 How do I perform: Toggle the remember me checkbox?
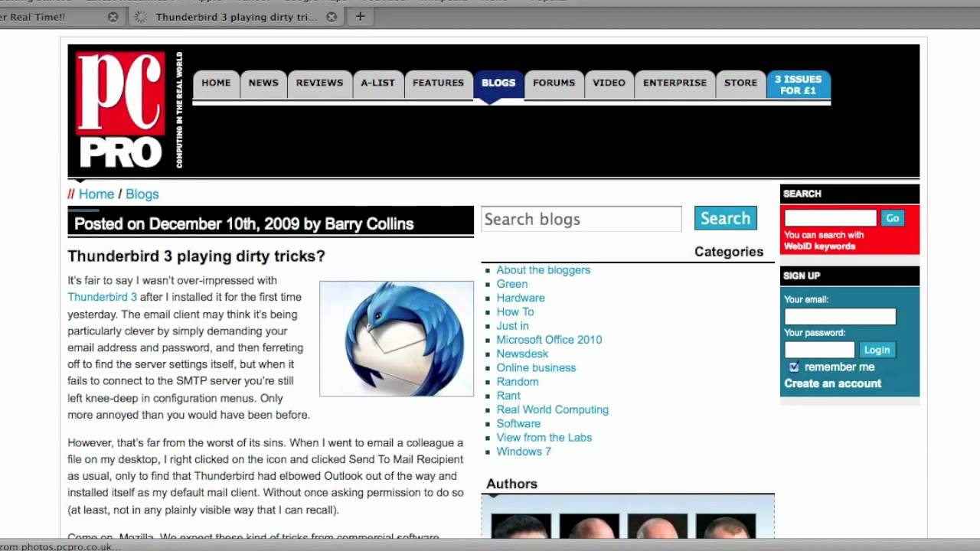pos(795,367)
